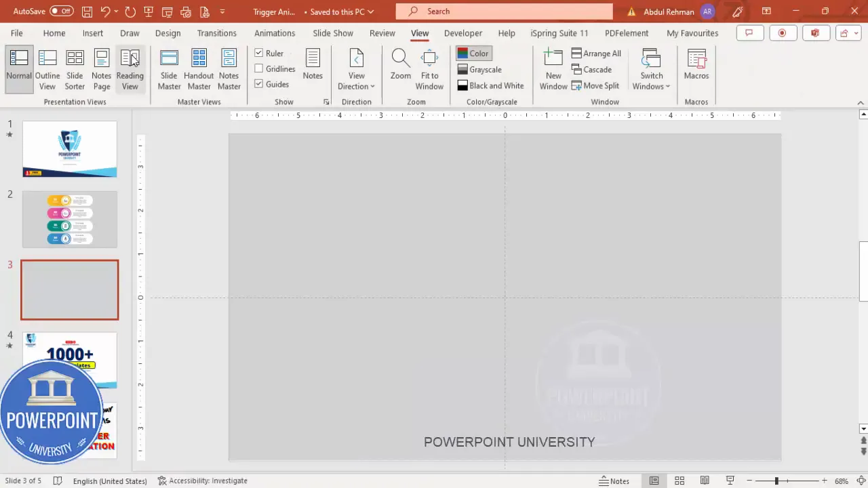
Task: Cascade open windows
Action: [592, 70]
